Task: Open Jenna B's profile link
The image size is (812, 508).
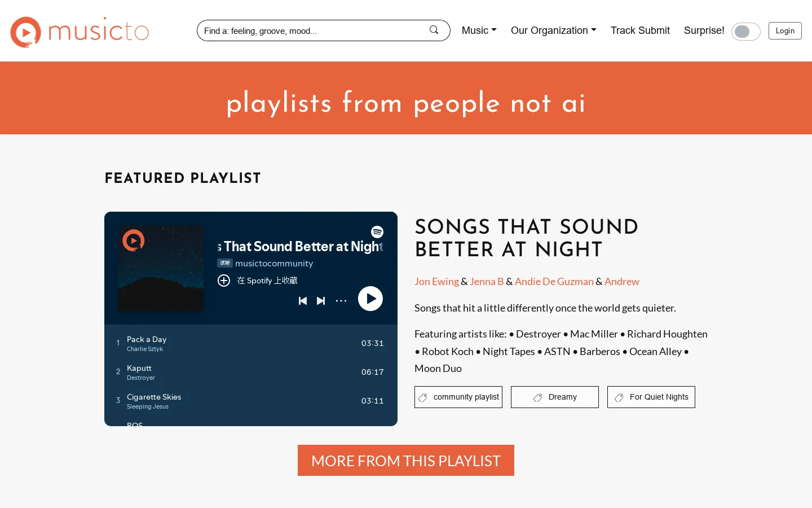Action: (x=487, y=281)
